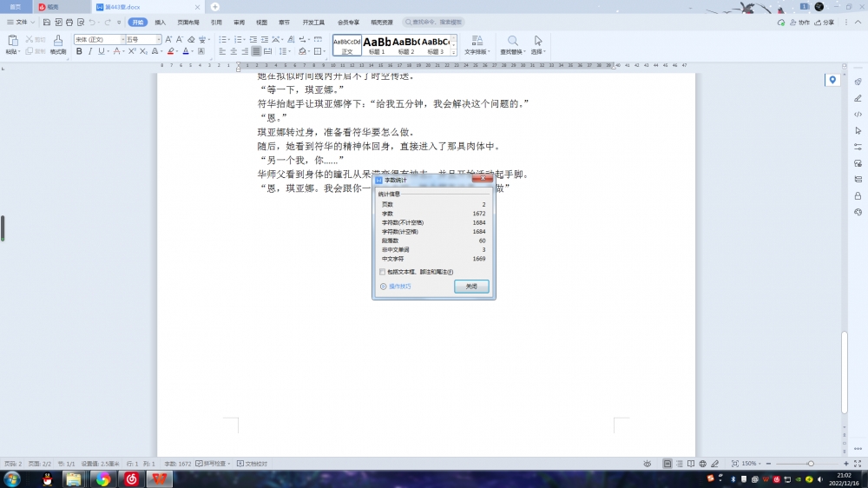Open the View (视图) tab

tap(262, 23)
